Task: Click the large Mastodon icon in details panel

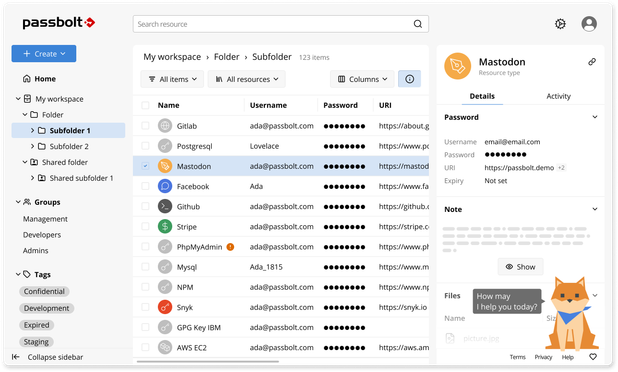Action: [x=458, y=66]
